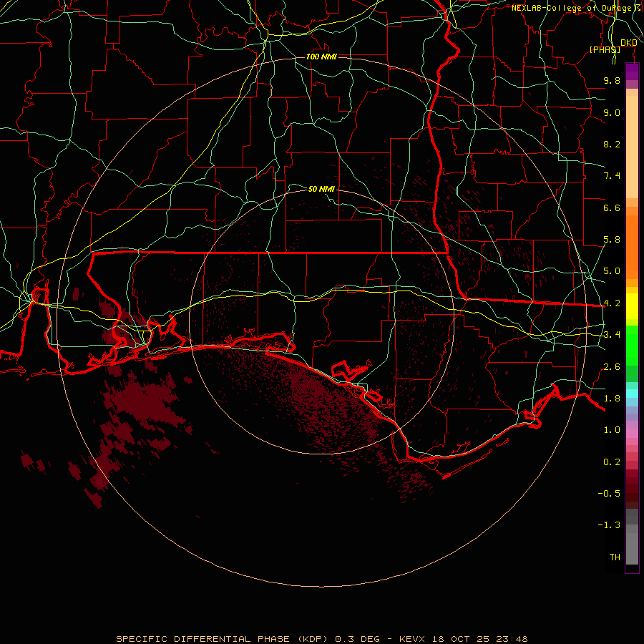Click the 4.2 legend value

612,303
